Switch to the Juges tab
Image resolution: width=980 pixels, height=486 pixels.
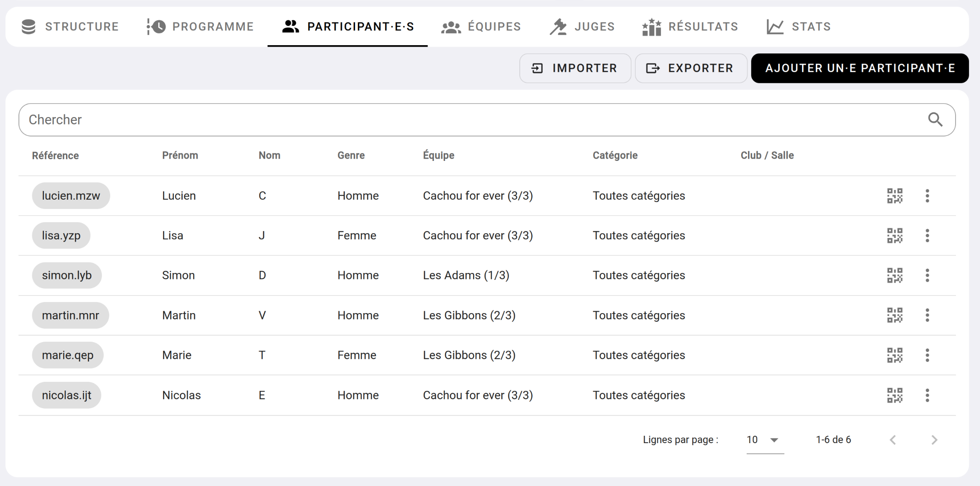pos(582,27)
